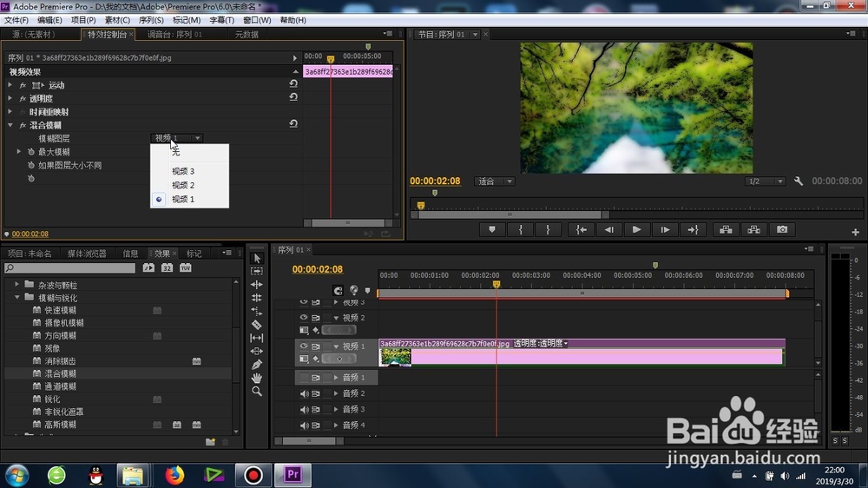Image resolution: width=868 pixels, height=488 pixels.
Task: Click the Lift button
Action: pyautogui.click(x=726, y=229)
